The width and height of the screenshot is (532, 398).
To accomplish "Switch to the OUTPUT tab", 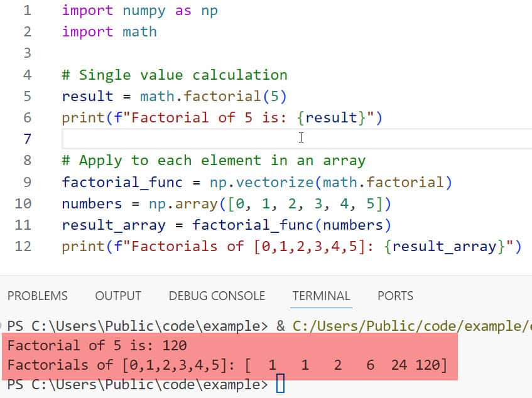I will click(x=118, y=296).
